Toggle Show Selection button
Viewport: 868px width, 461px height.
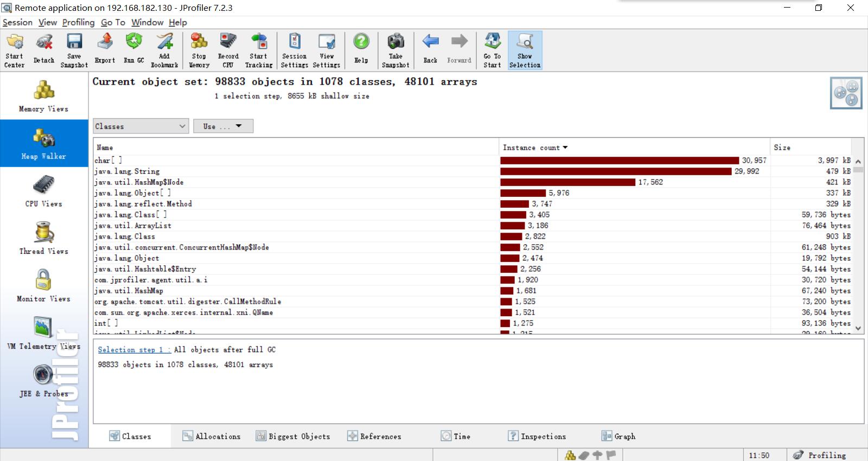(x=525, y=50)
